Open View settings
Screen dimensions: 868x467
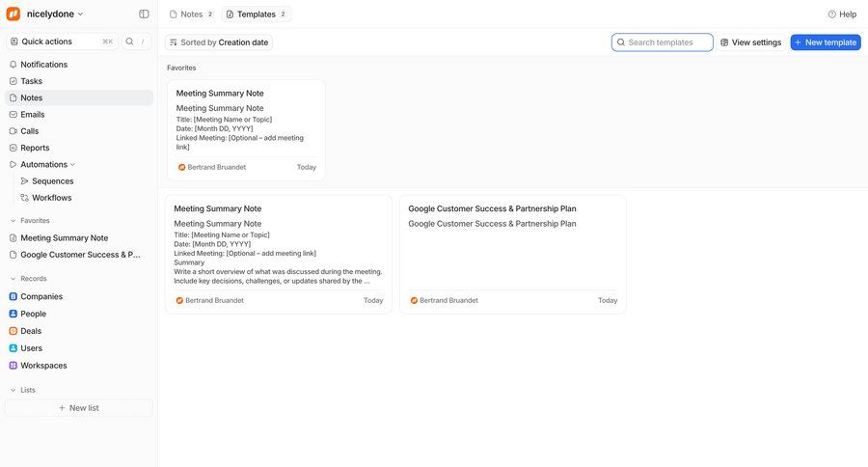point(750,42)
